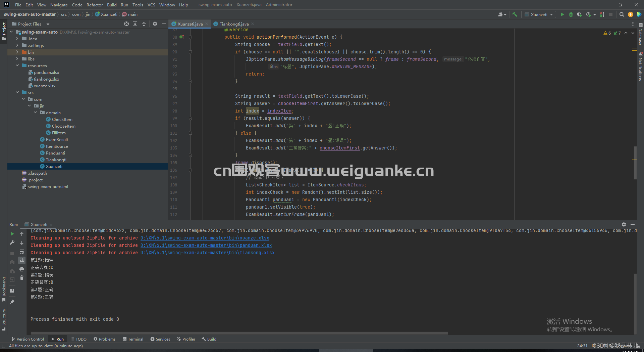Click the up stack trace arrow
The image size is (644, 352).
click(22, 234)
